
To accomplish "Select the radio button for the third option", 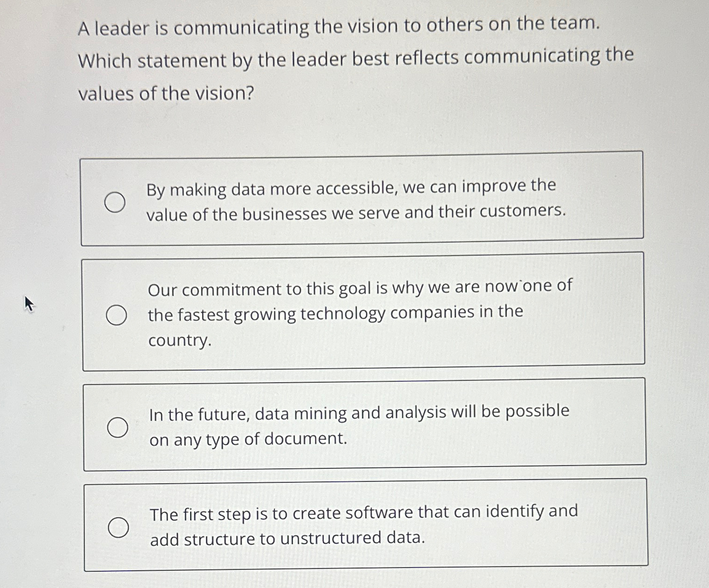I will tap(117, 426).
